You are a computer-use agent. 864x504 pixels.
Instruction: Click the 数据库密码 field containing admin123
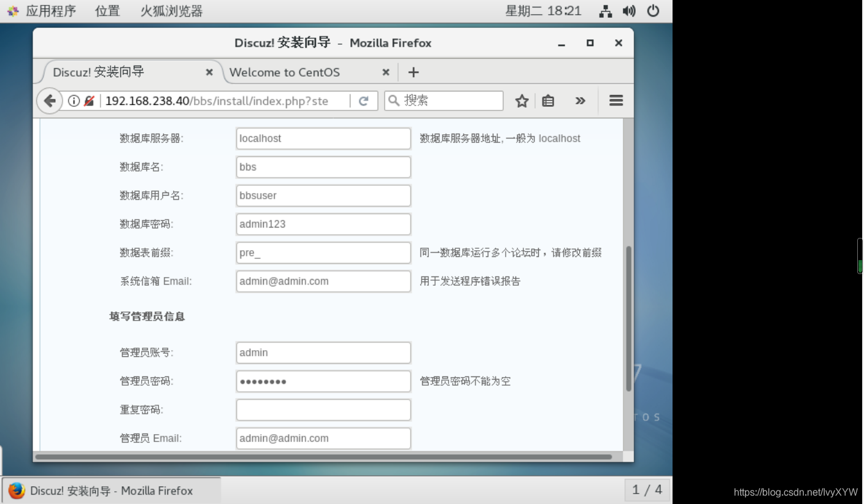[x=323, y=224]
